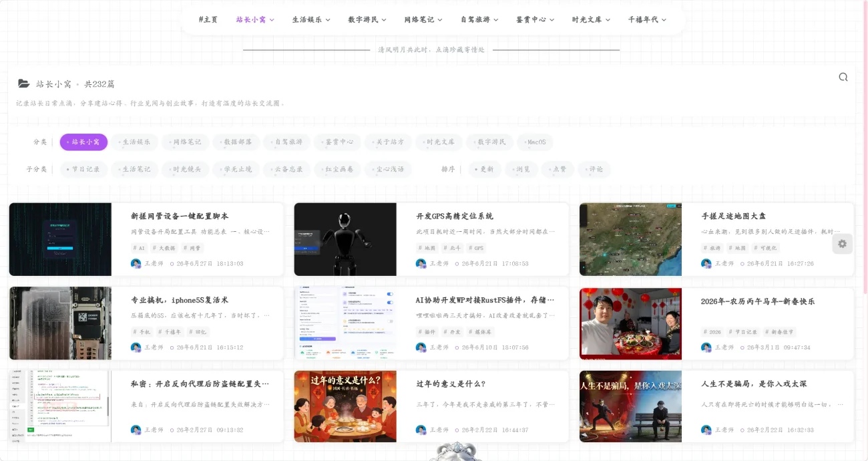The height and width of the screenshot is (461, 868).
Task: Click the folder icon beside 站长小窝 heading
Action: (x=24, y=84)
